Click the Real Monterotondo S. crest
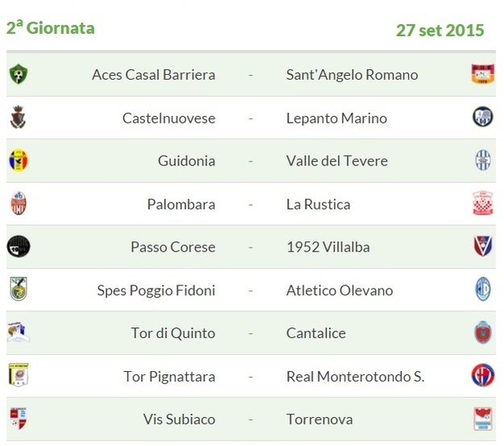504x446 pixels. (x=483, y=375)
